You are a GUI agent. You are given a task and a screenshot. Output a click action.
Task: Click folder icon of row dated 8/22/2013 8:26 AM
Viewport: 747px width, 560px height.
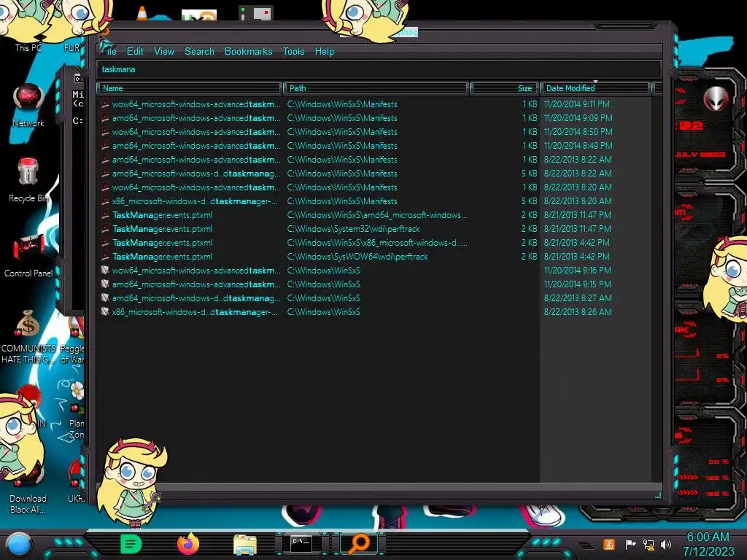pyautogui.click(x=105, y=312)
